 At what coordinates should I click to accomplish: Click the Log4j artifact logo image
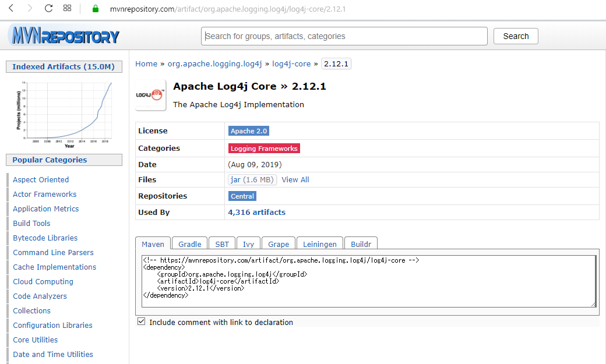click(x=151, y=95)
